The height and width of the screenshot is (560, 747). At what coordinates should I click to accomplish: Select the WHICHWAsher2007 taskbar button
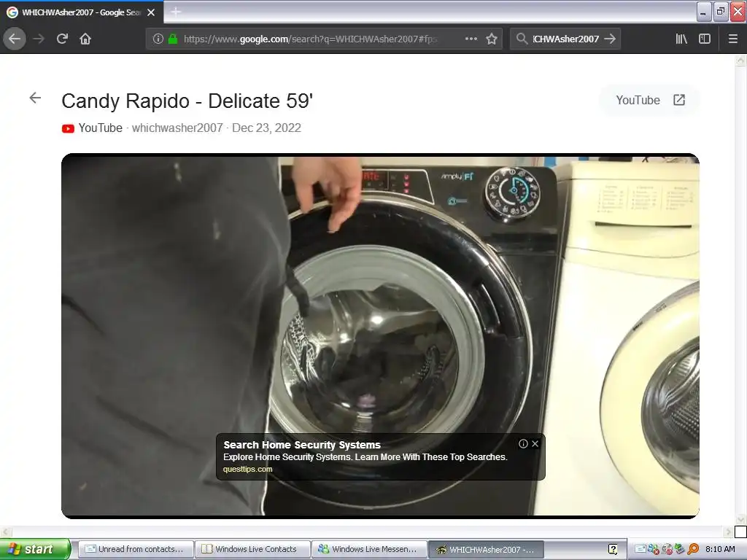(486, 549)
